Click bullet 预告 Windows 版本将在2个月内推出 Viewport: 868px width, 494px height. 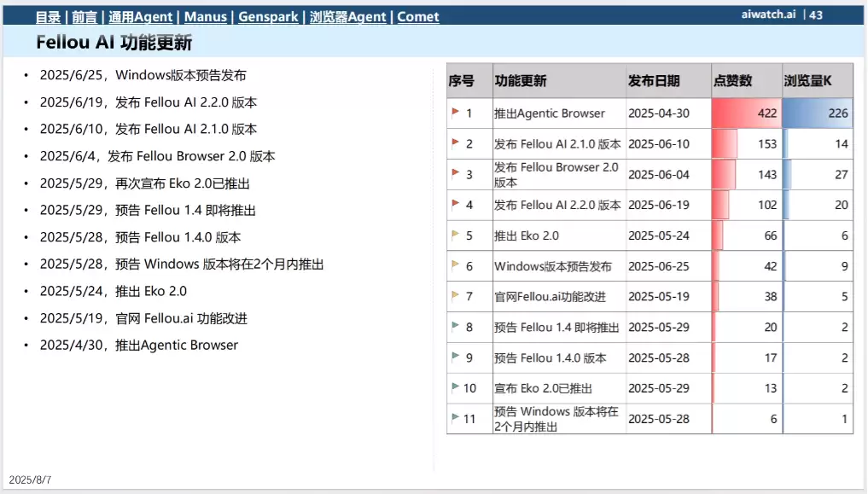tap(182, 264)
